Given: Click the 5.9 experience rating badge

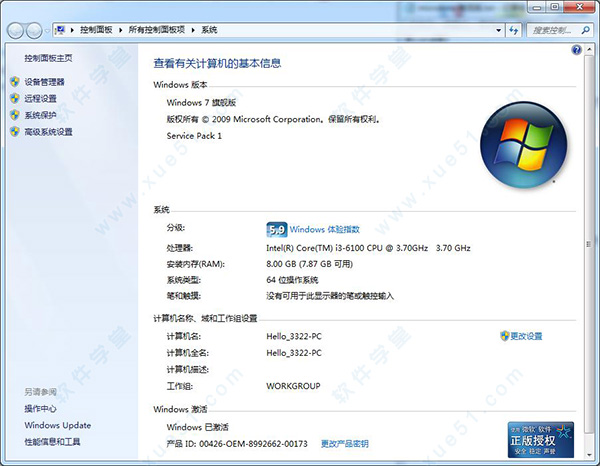Looking at the screenshot, I should [x=277, y=230].
